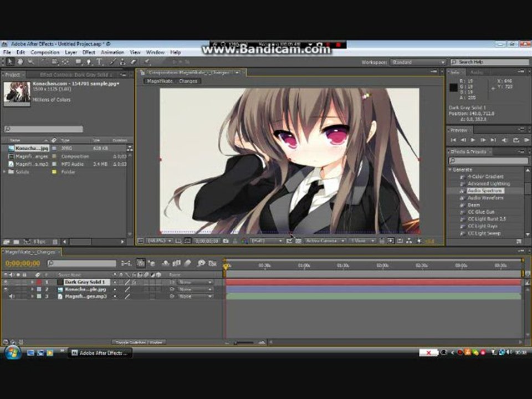Click Toggle Switches / Modes button
532x399 pixels.
point(139,342)
